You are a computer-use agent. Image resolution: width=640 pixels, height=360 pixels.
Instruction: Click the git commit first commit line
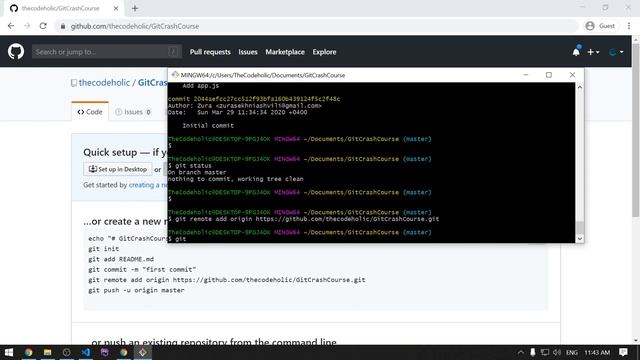[142, 269]
